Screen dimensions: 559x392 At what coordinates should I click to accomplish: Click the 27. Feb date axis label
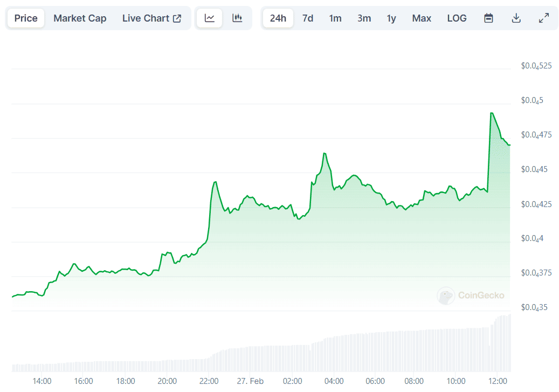(x=250, y=381)
